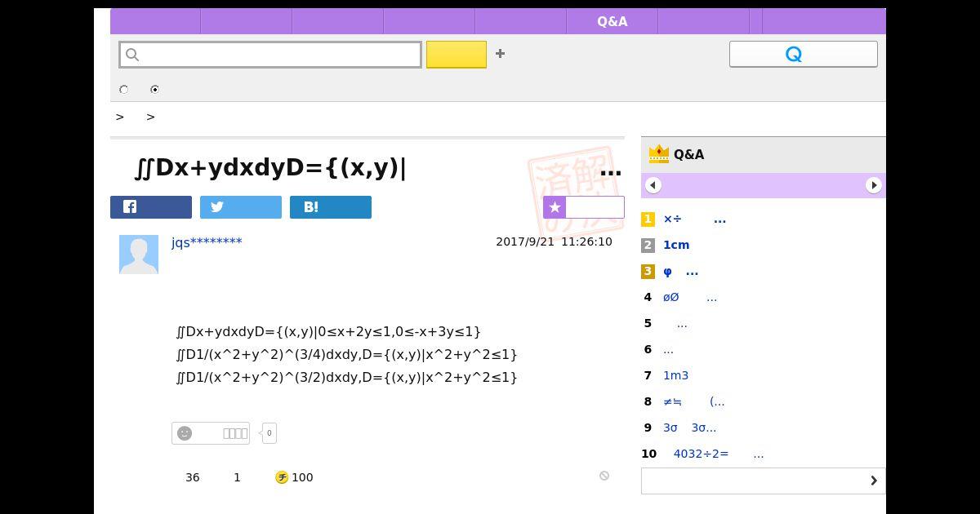Viewport: 980px width, 514px height.
Task: Click the yellow coin icon next to 100
Action: pyautogui.click(x=282, y=477)
